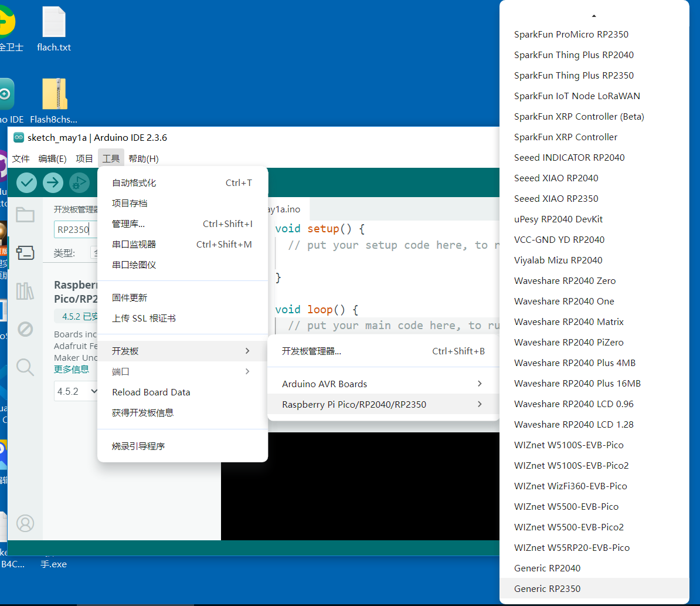Click the Verify checkmark button
This screenshot has height=606, width=700.
(27, 182)
